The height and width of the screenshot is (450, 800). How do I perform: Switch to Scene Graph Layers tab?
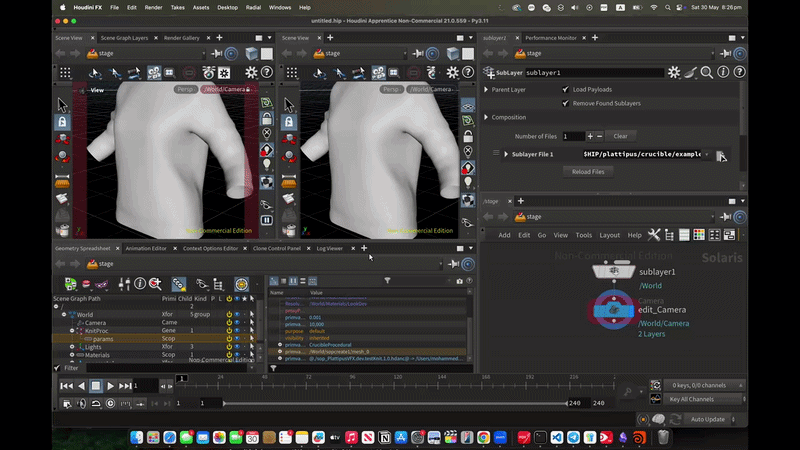point(124,38)
